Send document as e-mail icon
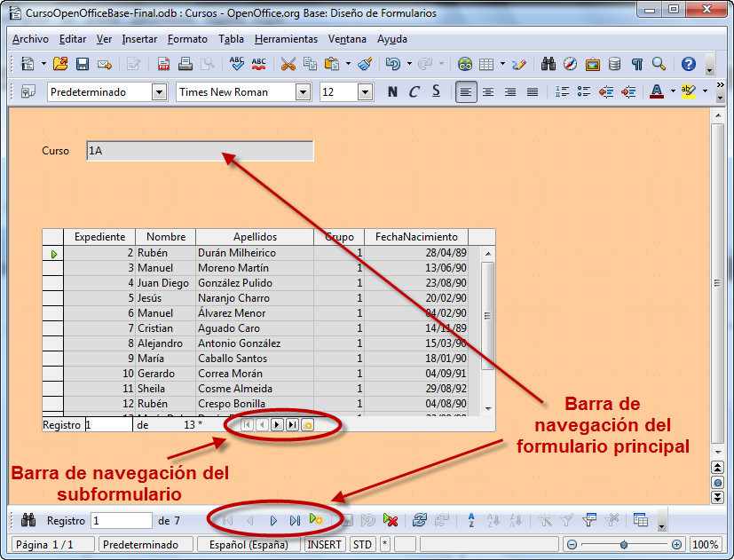 105,64
